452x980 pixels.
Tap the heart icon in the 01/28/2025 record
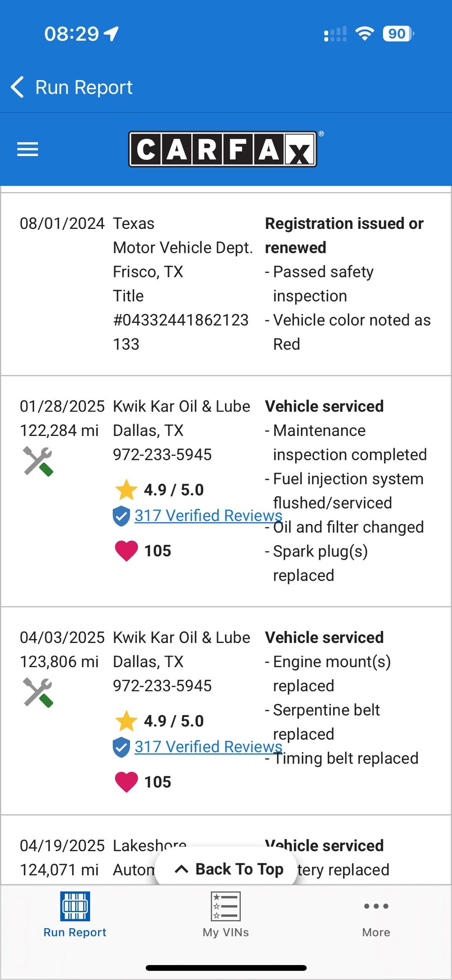126,551
